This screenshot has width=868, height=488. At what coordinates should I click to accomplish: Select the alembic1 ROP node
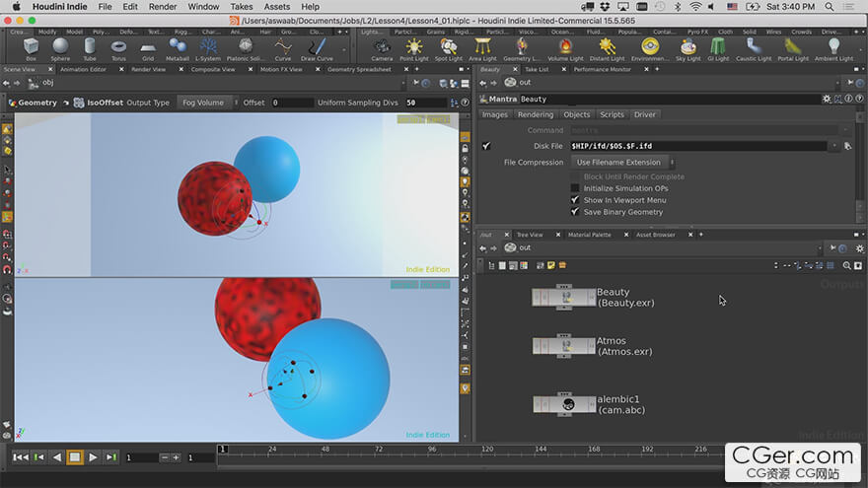563,404
